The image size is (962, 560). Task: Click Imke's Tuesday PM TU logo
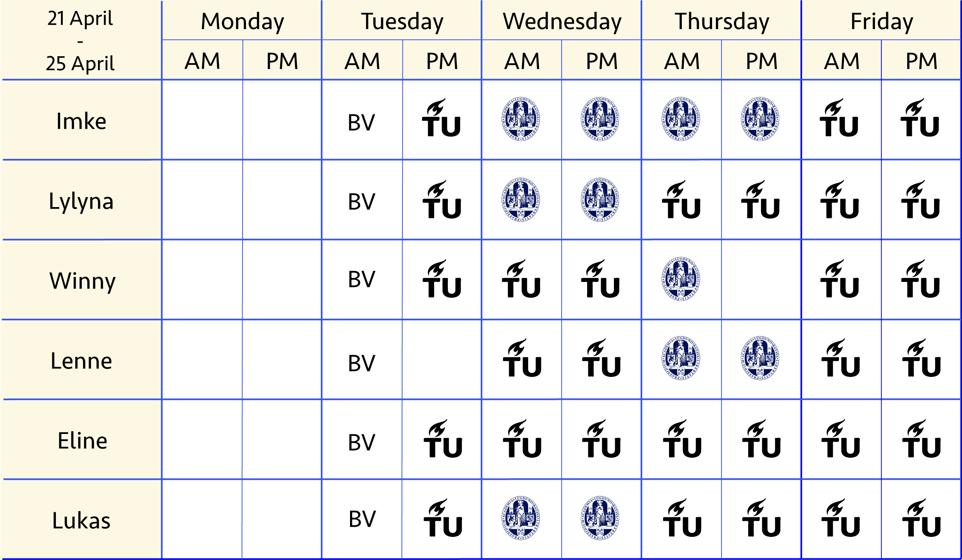click(x=441, y=117)
